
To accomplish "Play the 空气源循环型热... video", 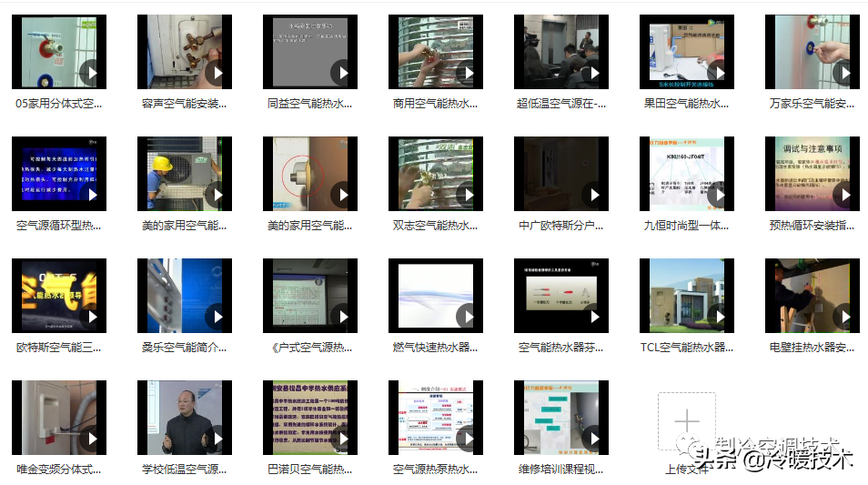I will point(91,195).
